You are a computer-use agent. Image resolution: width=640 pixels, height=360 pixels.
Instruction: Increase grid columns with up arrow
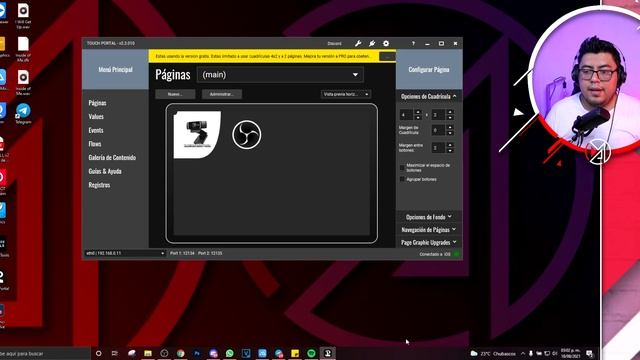pyautogui.click(x=418, y=112)
